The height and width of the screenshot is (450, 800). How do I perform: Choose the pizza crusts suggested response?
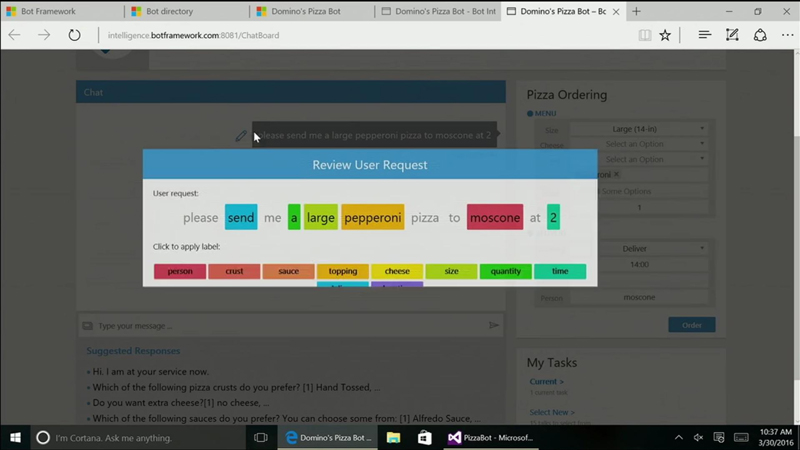(x=236, y=387)
